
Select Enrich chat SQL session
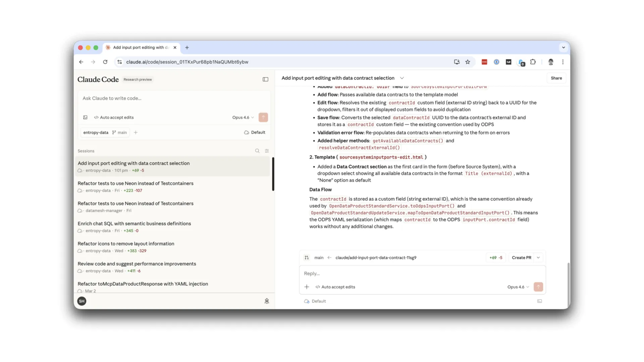[x=134, y=224]
